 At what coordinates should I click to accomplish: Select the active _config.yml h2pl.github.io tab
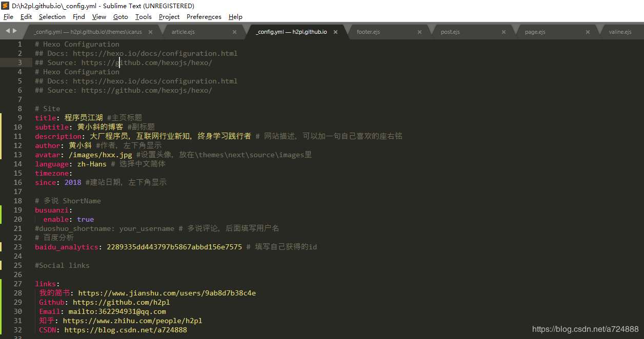[x=291, y=32]
